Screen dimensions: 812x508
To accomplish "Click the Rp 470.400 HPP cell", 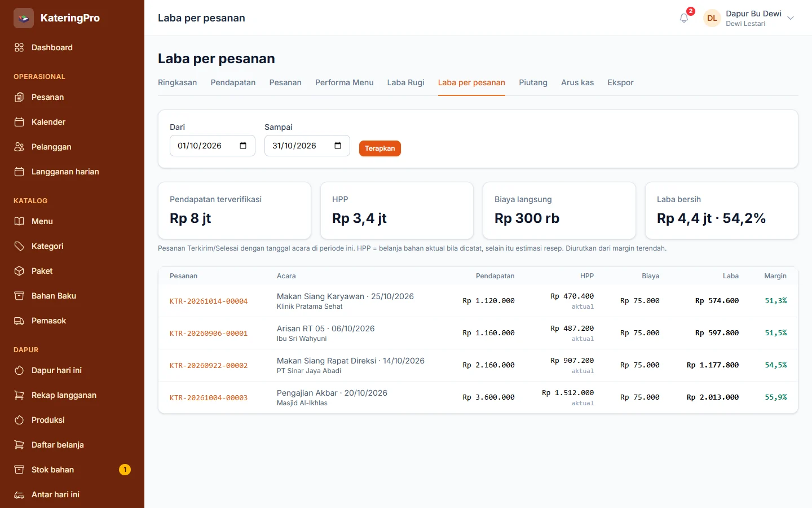I will (572, 296).
